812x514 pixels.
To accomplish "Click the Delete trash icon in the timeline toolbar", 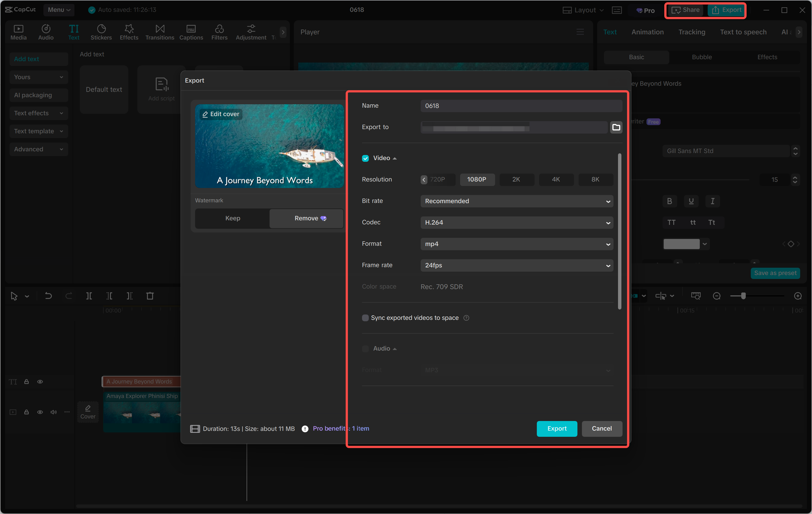I will click(150, 296).
